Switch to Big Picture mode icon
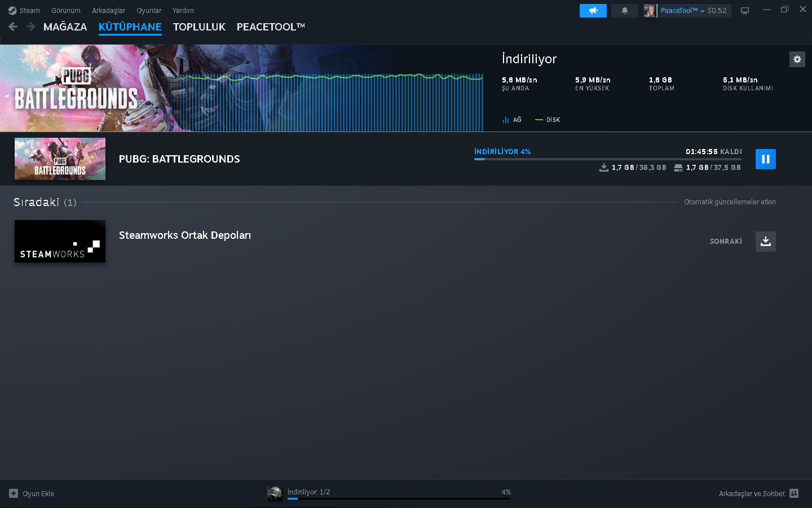 745,11
